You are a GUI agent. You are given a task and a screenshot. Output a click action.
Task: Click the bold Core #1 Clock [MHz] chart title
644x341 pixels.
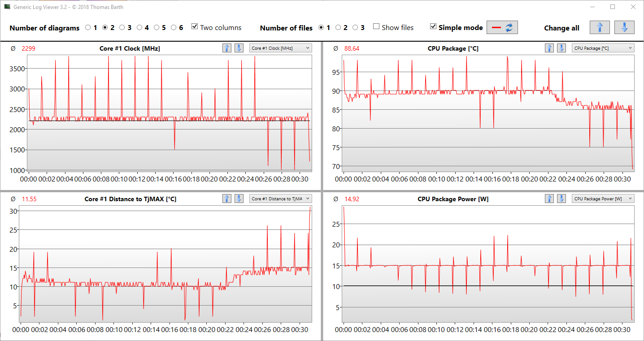click(x=130, y=48)
